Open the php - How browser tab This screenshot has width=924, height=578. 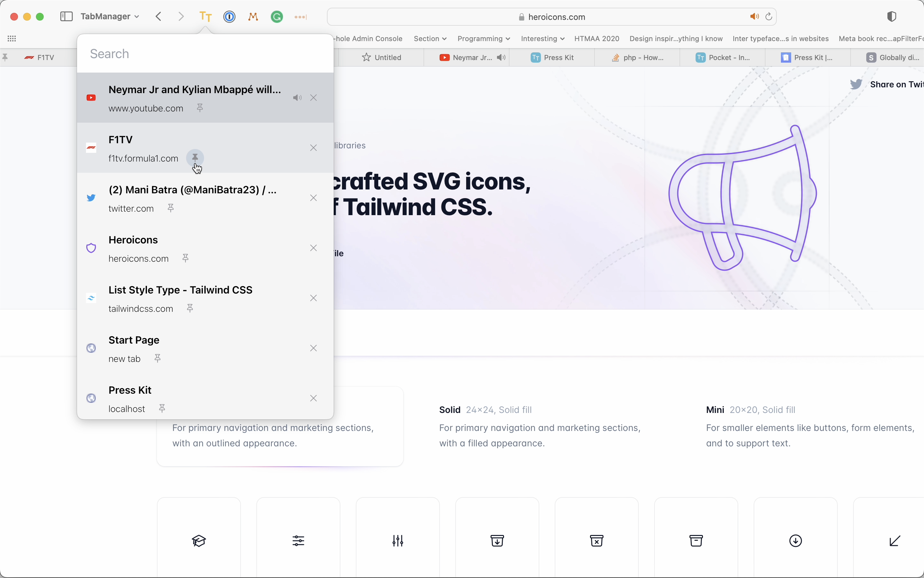click(x=637, y=57)
